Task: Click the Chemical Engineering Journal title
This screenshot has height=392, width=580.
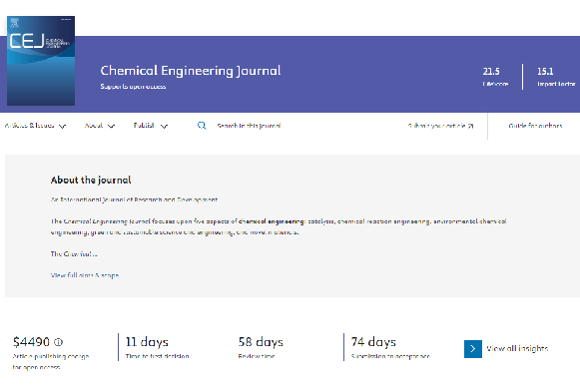Action: 191,70
